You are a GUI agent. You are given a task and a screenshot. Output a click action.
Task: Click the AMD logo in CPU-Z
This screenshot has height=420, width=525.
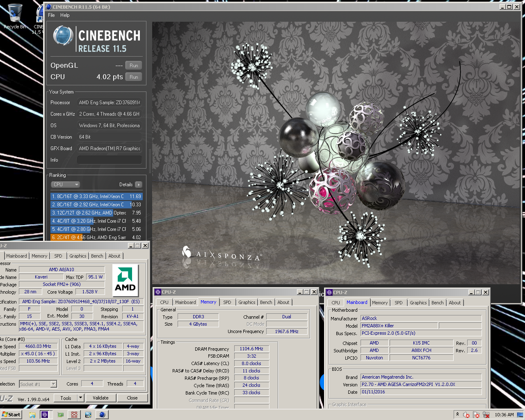pyautogui.click(x=125, y=280)
